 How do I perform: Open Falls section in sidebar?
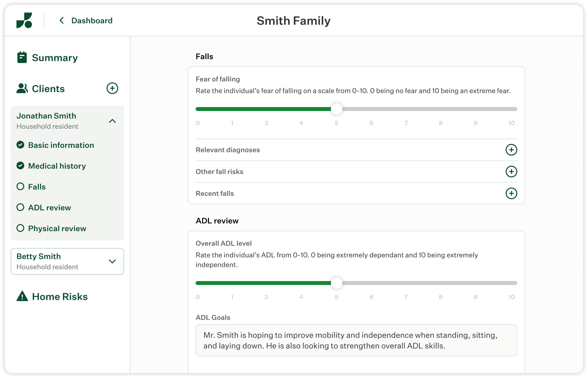[x=37, y=187]
